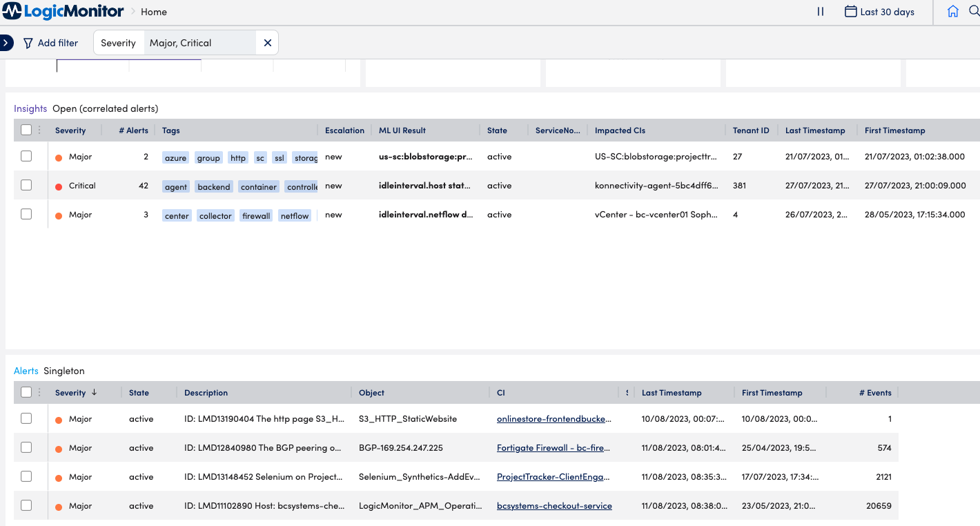The width and height of the screenshot is (980, 526).
Task: Sort Insights by # Alerts column
Action: click(x=133, y=130)
